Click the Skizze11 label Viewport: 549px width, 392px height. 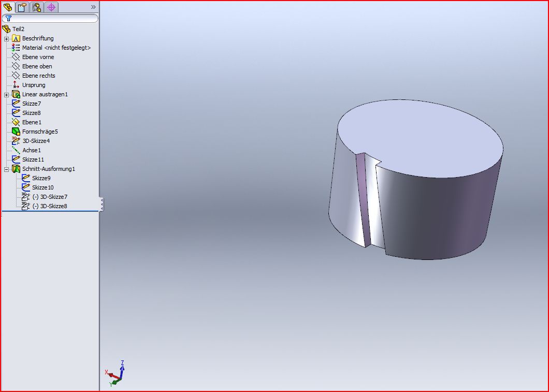33,159
